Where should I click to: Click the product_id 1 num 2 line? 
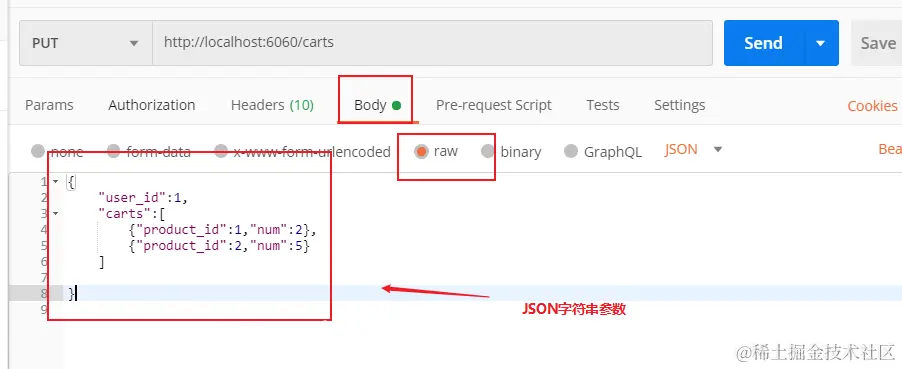[223, 230]
